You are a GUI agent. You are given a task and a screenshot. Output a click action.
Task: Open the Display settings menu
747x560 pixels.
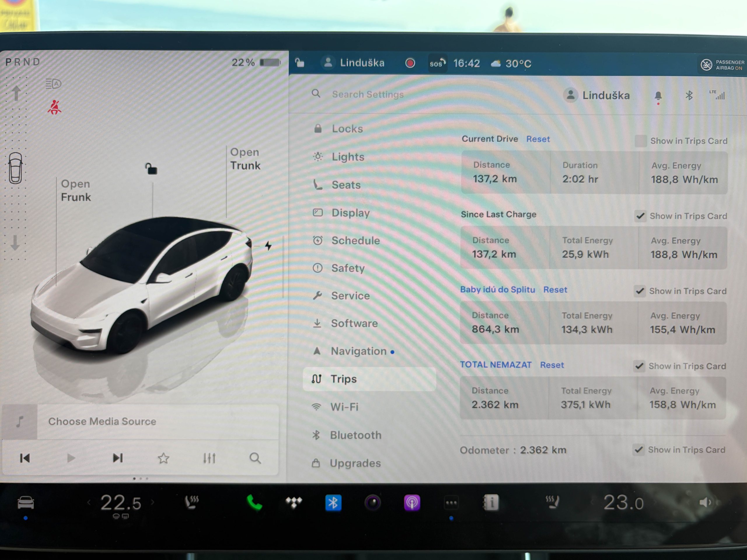click(370, 213)
